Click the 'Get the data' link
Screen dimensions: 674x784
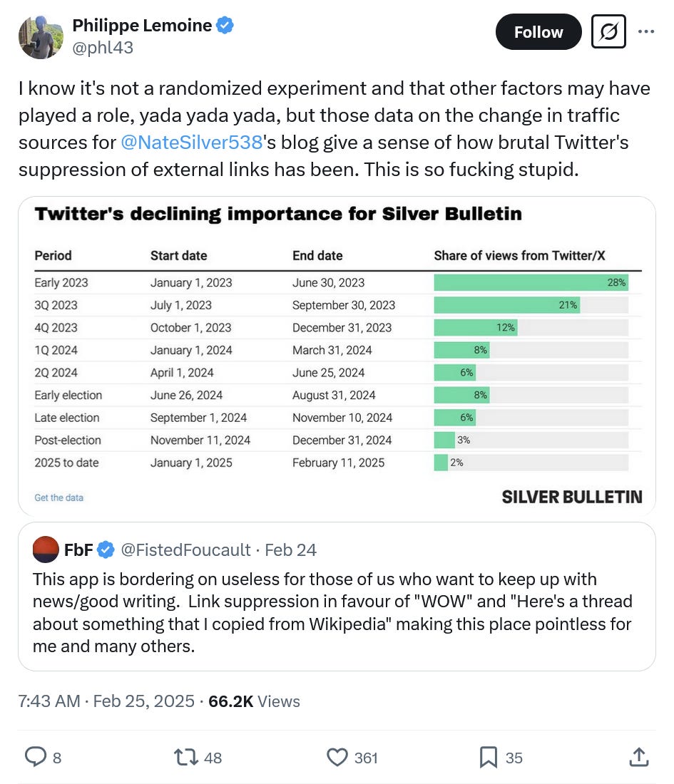(x=59, y=497)
